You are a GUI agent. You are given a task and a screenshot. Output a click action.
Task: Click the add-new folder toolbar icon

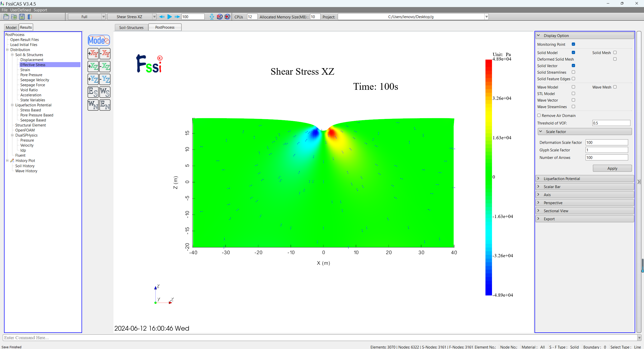pos(14,17)
